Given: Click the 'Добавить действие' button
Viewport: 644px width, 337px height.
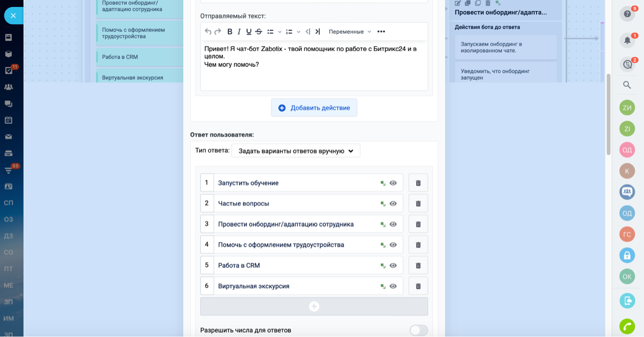Looking at the screenshot, I should pyautogui.click(x=314, y=108).
